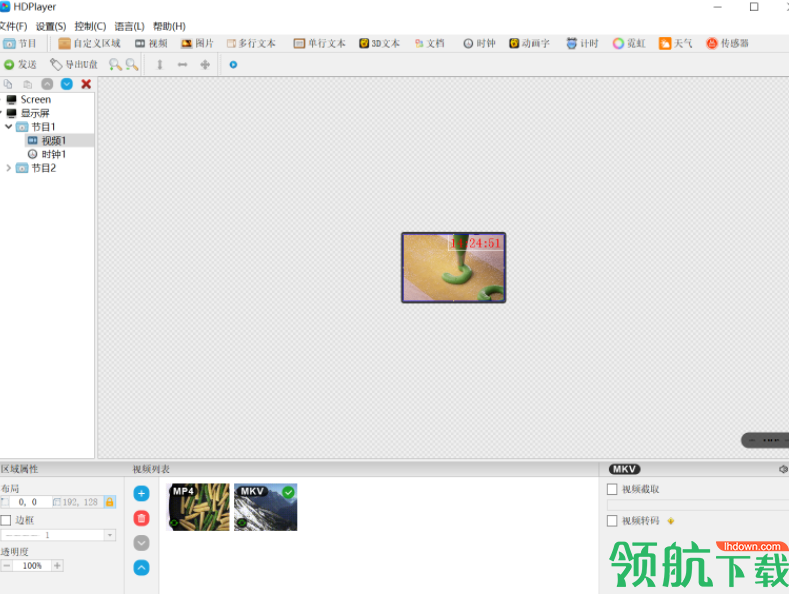Decrease 透明度 with the minus button
The image size is (789, 594).
point(7,566)
